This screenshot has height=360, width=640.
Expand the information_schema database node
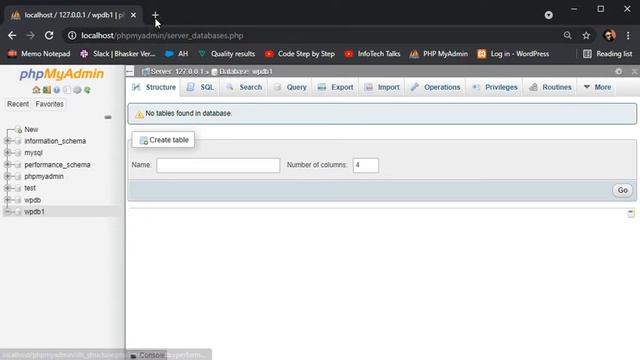coord(7,141)
